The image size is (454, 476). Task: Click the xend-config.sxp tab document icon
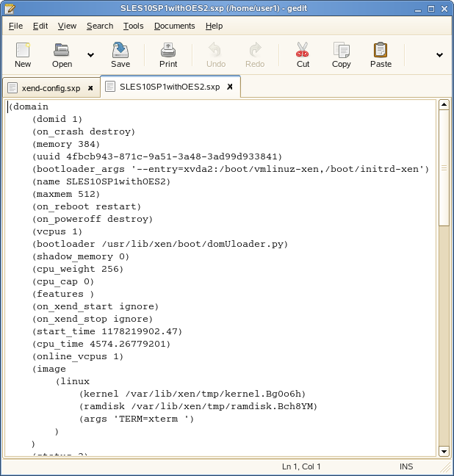pos(12,88)
